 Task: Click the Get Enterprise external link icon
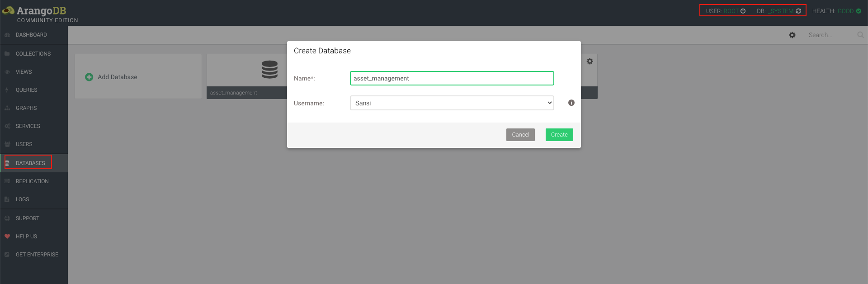[x=7, y=255]
